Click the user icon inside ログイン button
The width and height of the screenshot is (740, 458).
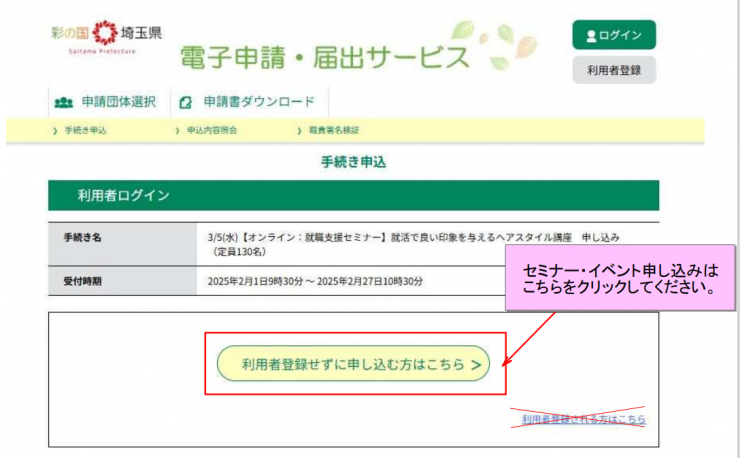click(591, 36)
